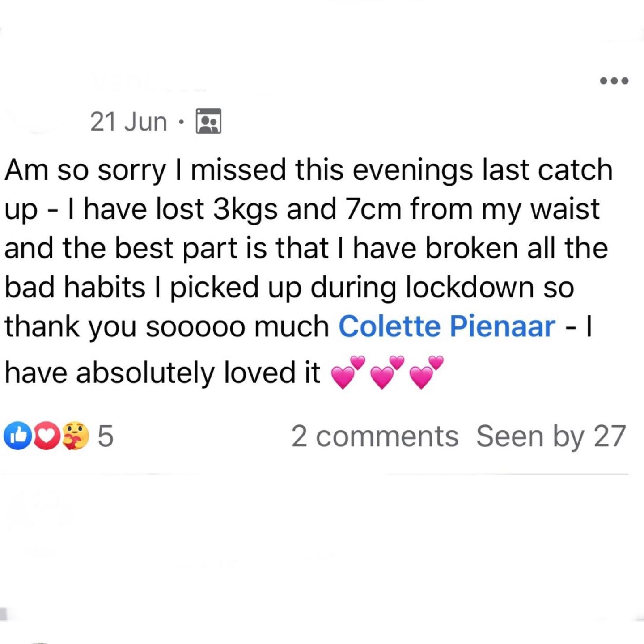The width and height of the screenshot is (644, 644).
Task: Click the group members privacy icon
Action: pyautogui.click(x=208, y=121)
